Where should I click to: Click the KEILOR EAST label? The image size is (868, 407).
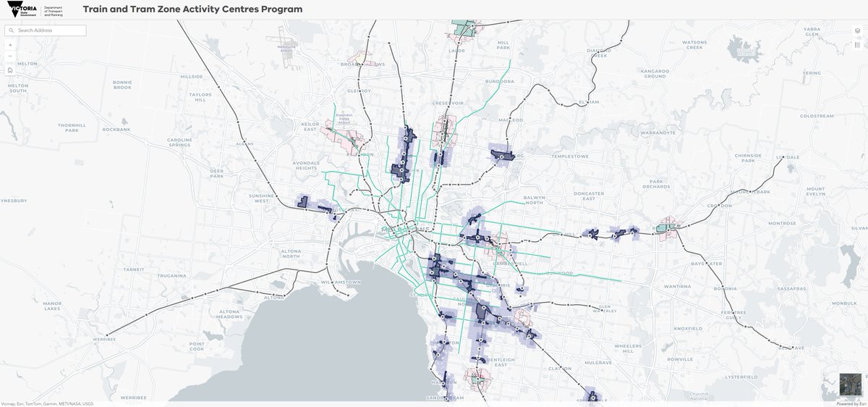coord(311,127)
